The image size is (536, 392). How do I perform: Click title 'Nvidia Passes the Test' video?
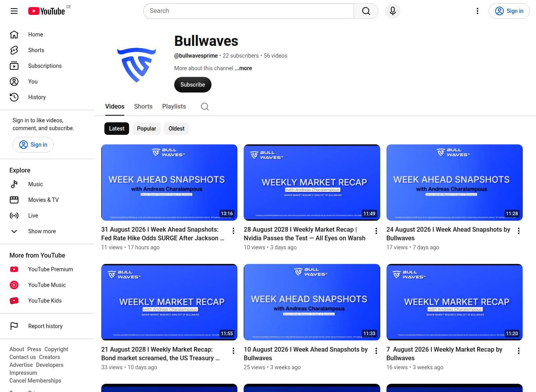tap(304, 234)
